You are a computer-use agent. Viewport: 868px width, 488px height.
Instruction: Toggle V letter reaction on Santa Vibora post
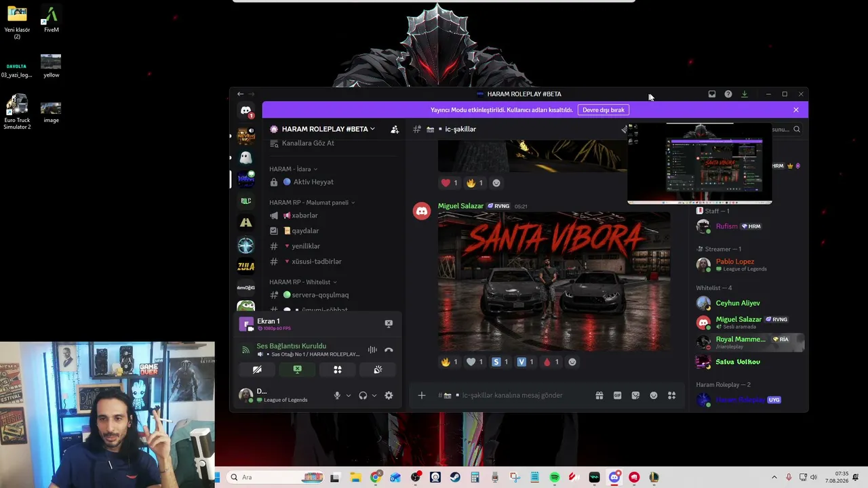point(526,362)
